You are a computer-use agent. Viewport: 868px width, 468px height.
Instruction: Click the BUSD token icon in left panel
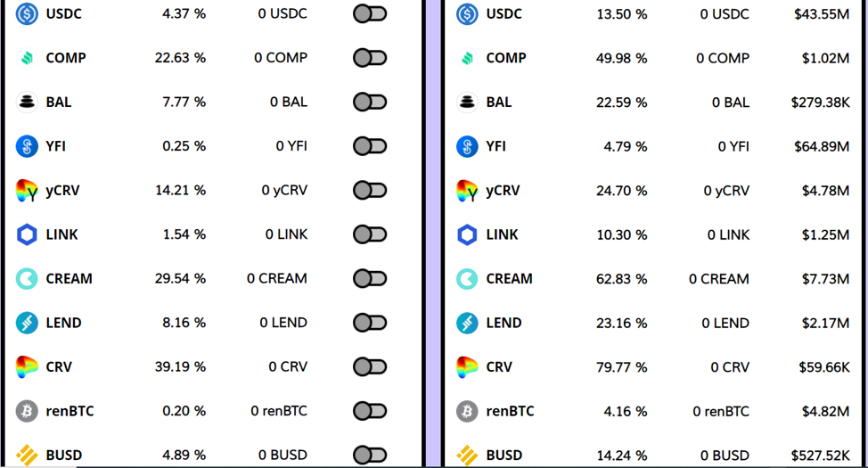pos(28,455)
